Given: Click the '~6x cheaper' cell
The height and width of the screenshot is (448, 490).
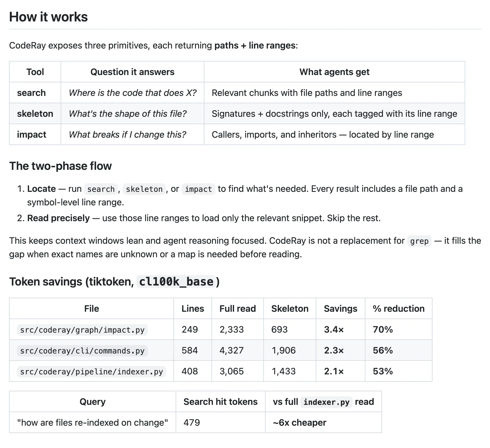Looking at the screenshot, I should [324, 422].
